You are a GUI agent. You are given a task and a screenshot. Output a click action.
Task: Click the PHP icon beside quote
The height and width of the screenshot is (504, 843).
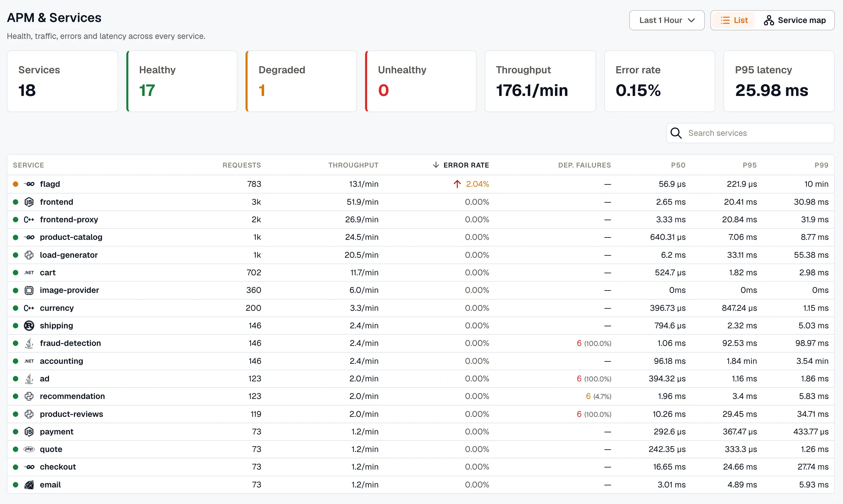tap(29, 449)
